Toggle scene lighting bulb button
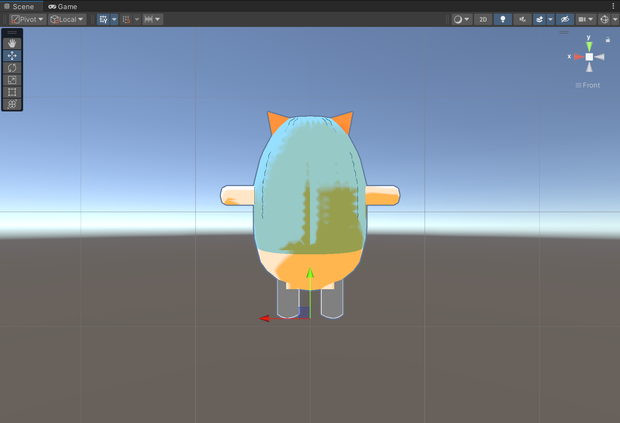The width and height of the screenshot is (620, 423). pos(503,19)
